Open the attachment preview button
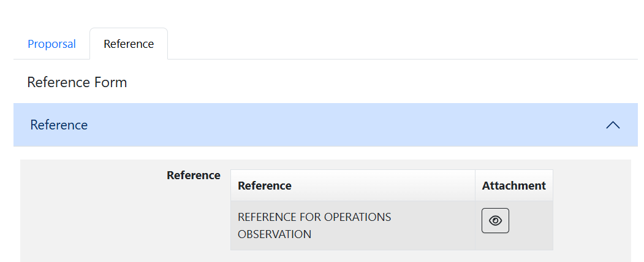Screen dimensions: 644x262 pos(495,221)
